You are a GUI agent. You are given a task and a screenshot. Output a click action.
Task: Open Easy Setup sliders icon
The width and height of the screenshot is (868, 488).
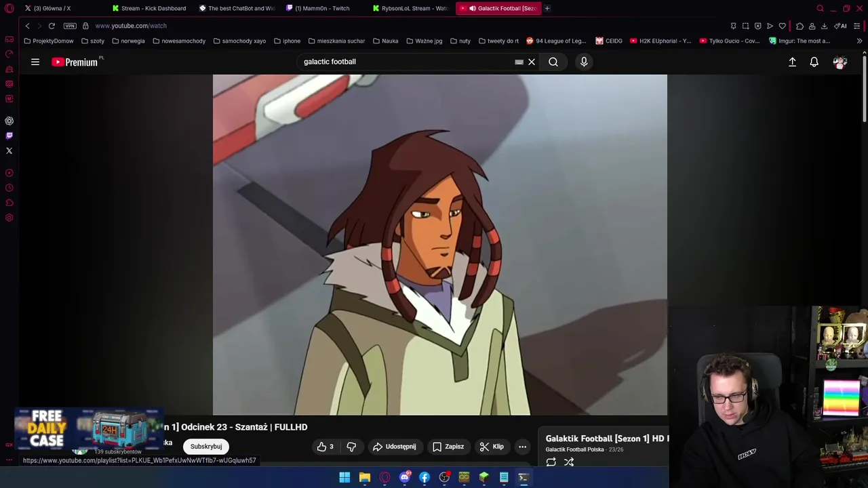point(857,26)
